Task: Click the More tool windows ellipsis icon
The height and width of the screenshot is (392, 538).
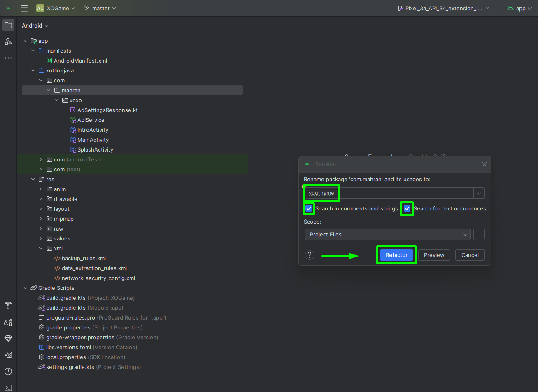Action: tap(8, 58)
